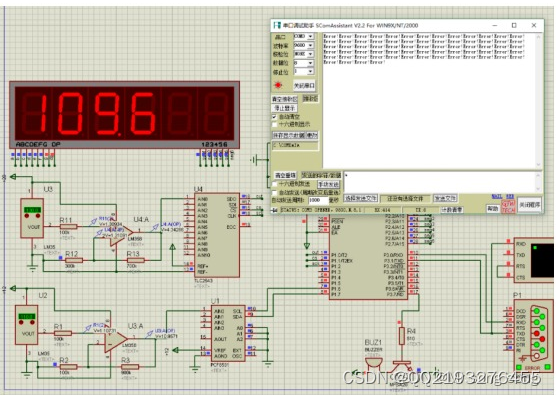This screenshot has width=556, height=396.
Task: Select the U4 TLC2543 ADC chip
Action: [217, 235]
